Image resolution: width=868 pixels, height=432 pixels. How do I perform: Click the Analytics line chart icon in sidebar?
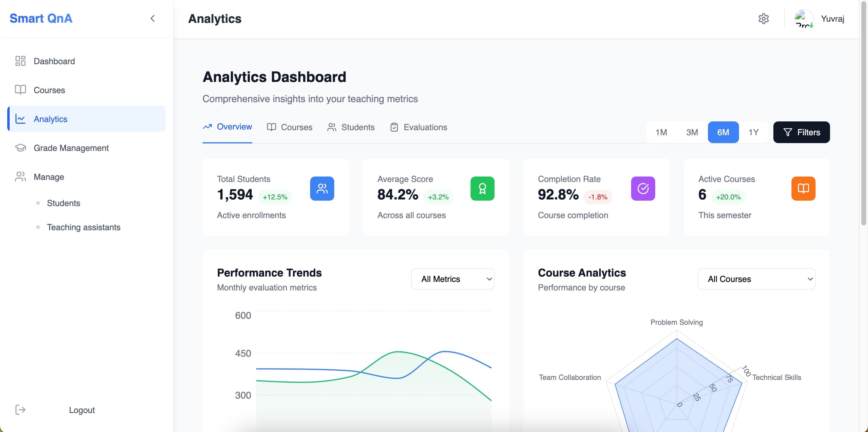click(x=20, y=119)
